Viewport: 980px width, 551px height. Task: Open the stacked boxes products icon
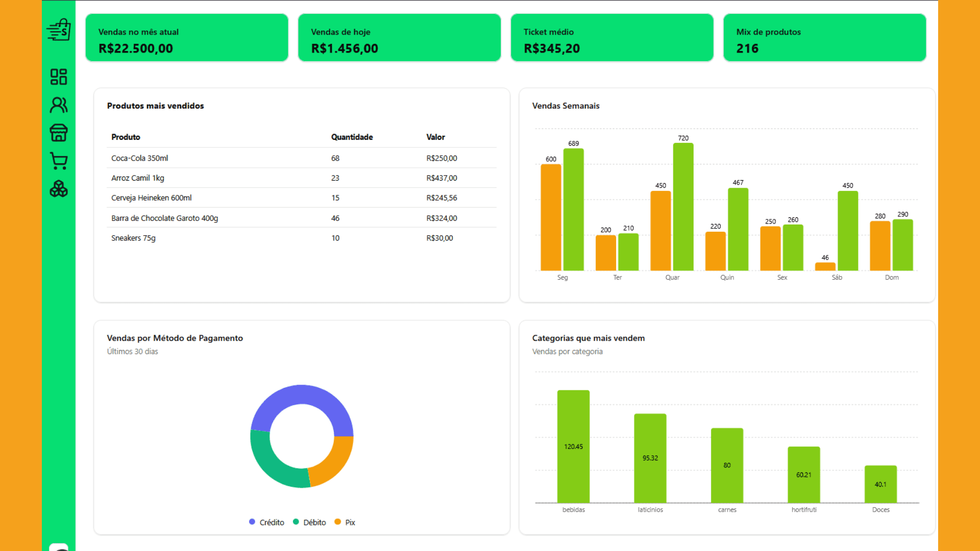[59, 189]
